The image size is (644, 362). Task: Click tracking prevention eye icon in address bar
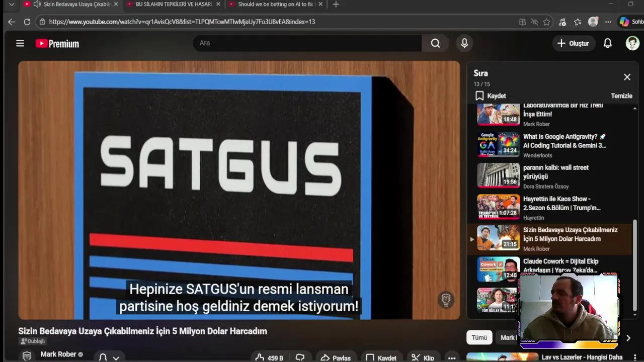pyautogui.click(x=534, y=22)
